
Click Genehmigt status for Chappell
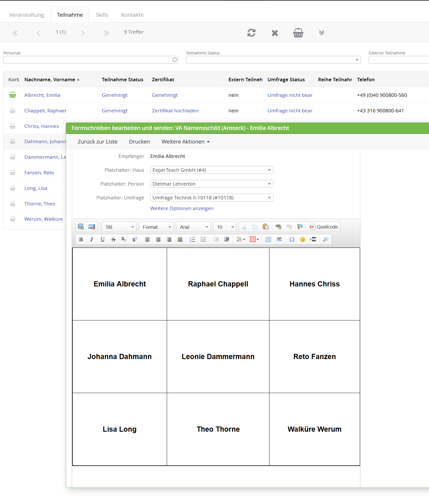pos(115,111)
